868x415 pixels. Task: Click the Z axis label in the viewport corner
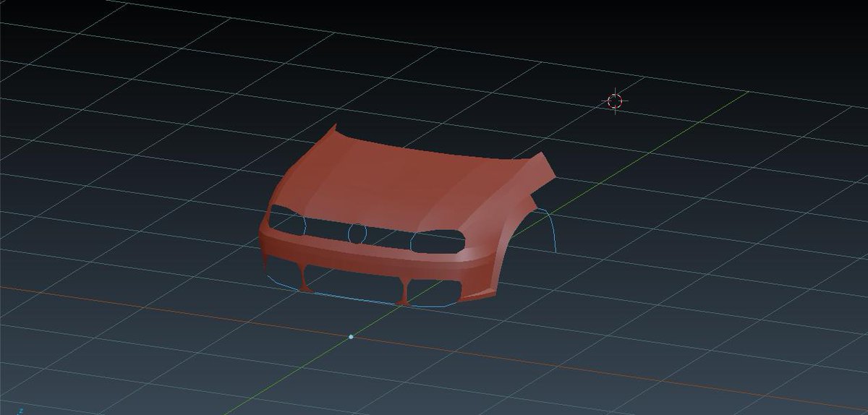21,411
